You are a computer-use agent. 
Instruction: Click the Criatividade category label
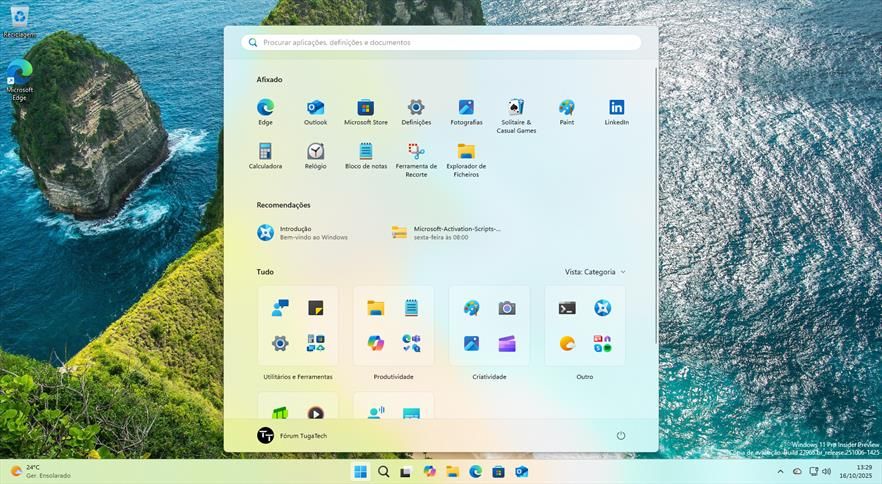tap(489, 377)
